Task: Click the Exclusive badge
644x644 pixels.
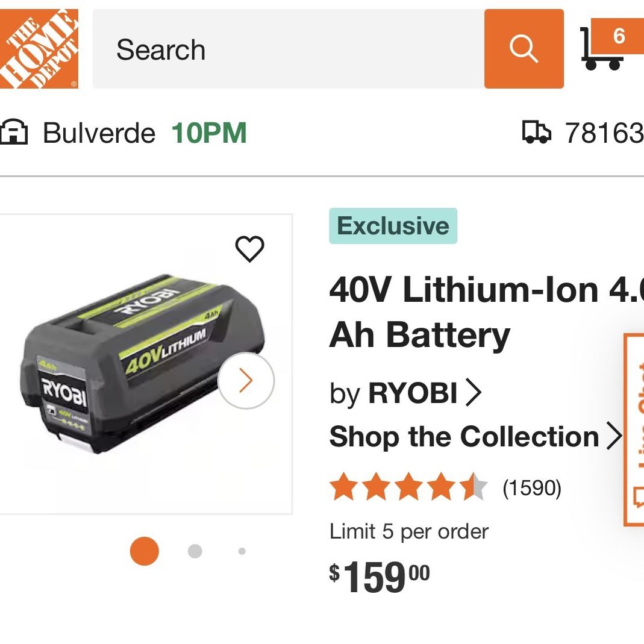Action: (x=393, y=226)
